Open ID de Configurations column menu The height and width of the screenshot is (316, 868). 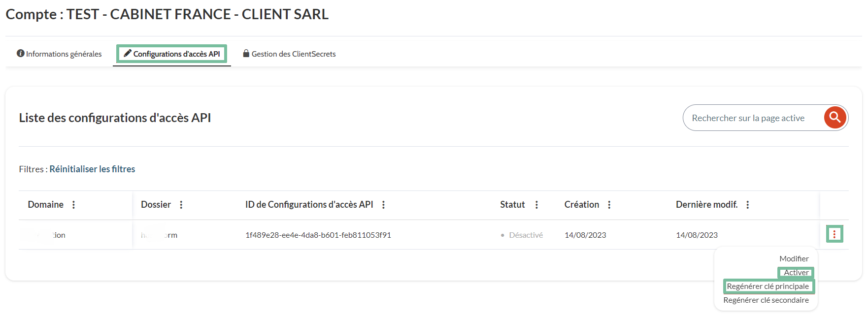click(x=384, y=205)
